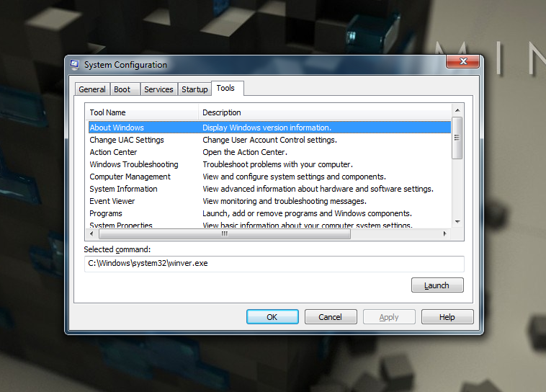Click the Selected command text field
Image resolution: width=546 pixels, height=392 pixels.
click(x=274, y=264)
